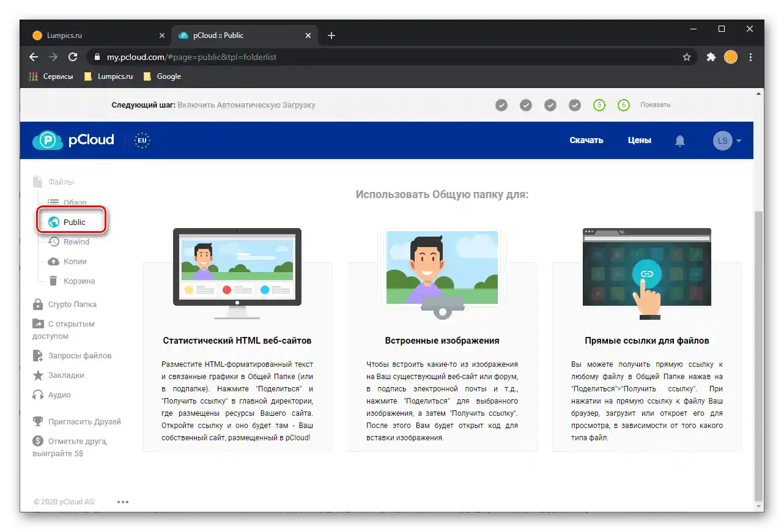784x532 pixels.
Task: Click the Встроенные изображения picture
Action: click(x=442, y=275)
